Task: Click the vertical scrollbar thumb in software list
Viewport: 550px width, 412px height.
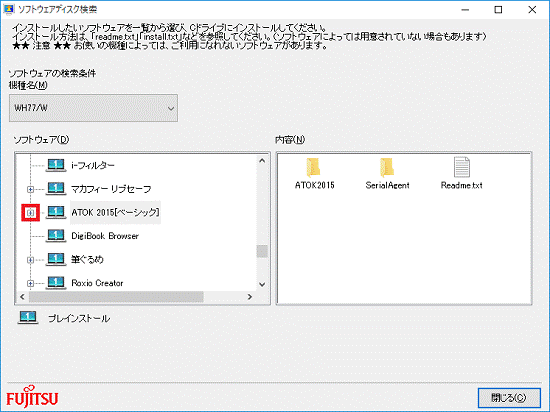Action: [262, 251]
